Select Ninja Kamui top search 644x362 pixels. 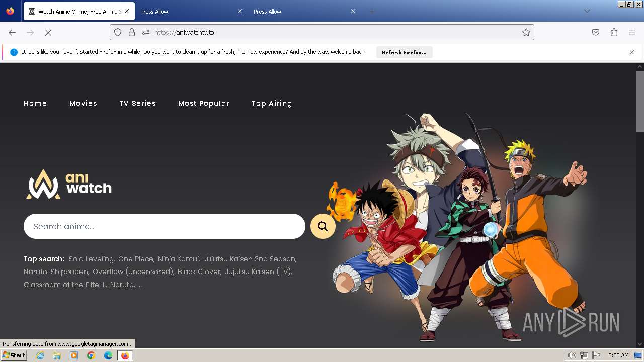coord(178,259)
